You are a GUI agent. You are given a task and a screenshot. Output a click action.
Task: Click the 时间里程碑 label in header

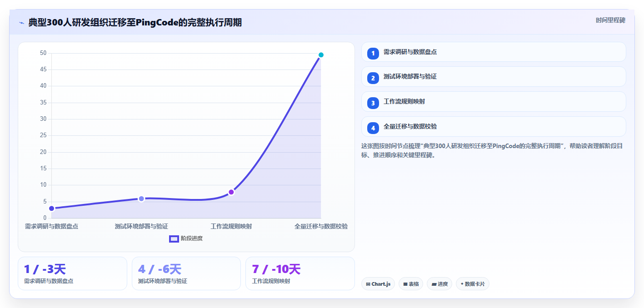tap(610, 20)
